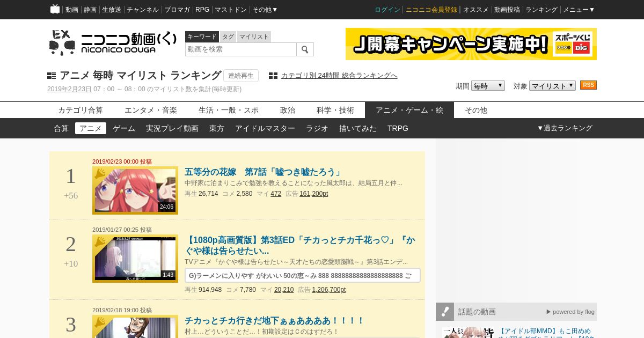Select the 東方 subcategory
This screenshot has width=644, height=338.
coord(217,128)
